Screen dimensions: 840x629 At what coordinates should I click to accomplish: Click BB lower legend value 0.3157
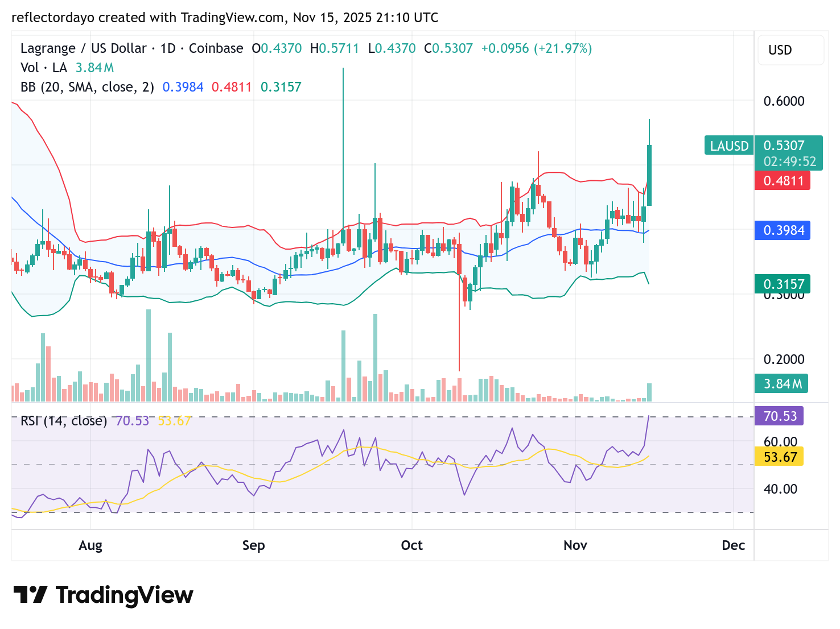[281, 87]
